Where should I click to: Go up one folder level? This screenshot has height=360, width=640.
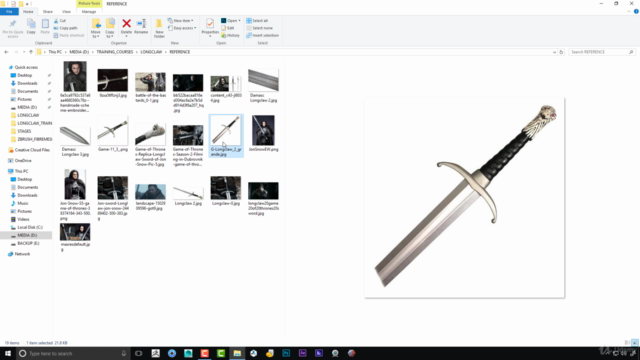[x=31, y=52]
